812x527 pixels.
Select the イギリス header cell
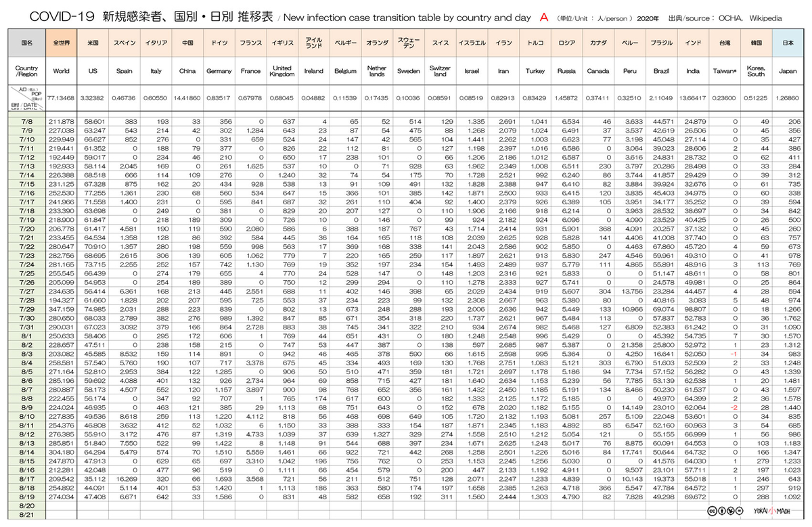tap(281, 43)
